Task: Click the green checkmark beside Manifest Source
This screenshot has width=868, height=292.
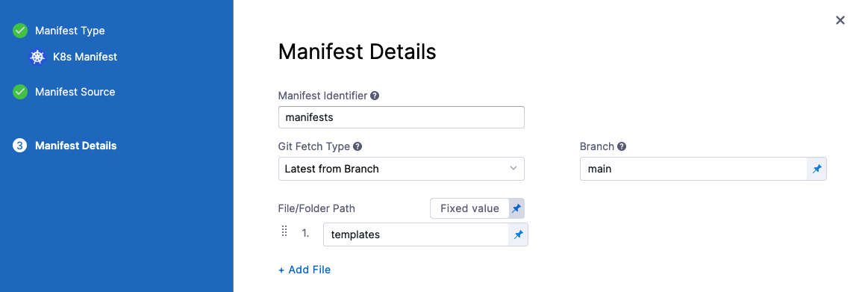Action: pyautogui.click(x=20, y=92)
